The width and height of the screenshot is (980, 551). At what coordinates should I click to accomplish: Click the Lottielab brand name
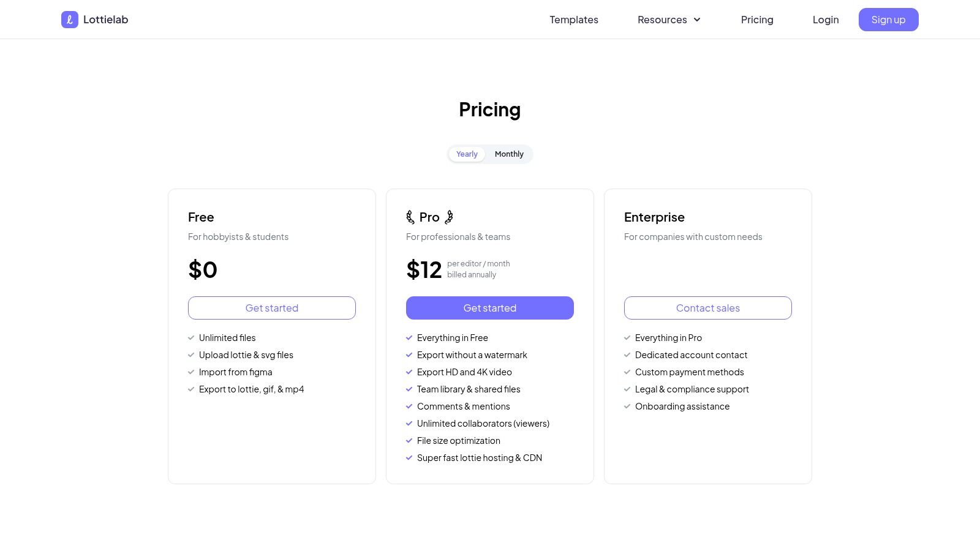[106, 20]
